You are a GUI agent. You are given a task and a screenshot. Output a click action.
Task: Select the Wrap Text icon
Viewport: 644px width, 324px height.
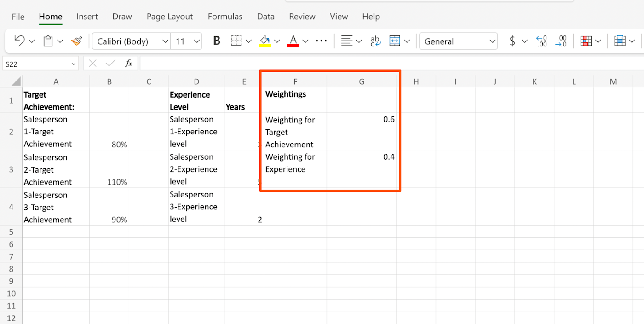tap(375, 40)
